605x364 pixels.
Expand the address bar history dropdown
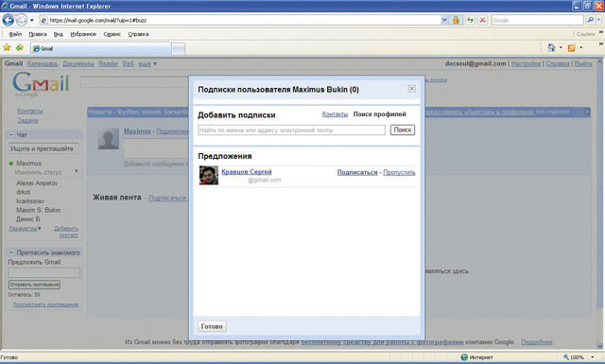(x=444, y=20)
